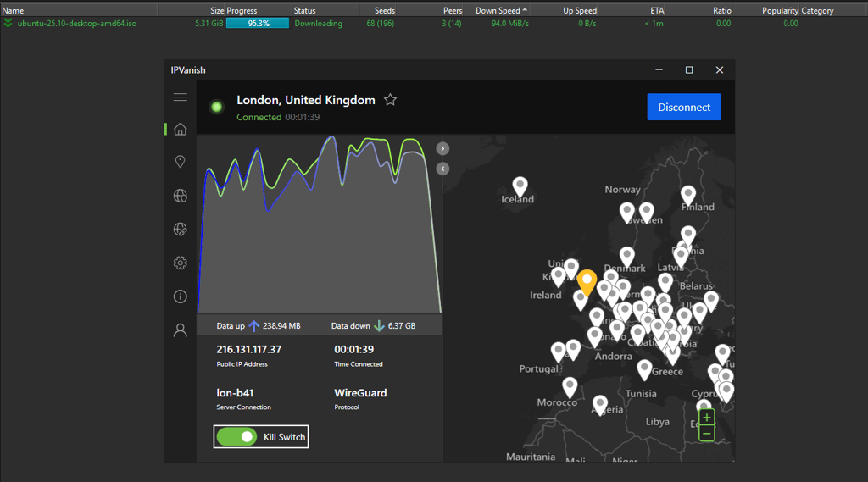Click public IP 216.131.117.37

pyautogui.click(x=248, y=349)
